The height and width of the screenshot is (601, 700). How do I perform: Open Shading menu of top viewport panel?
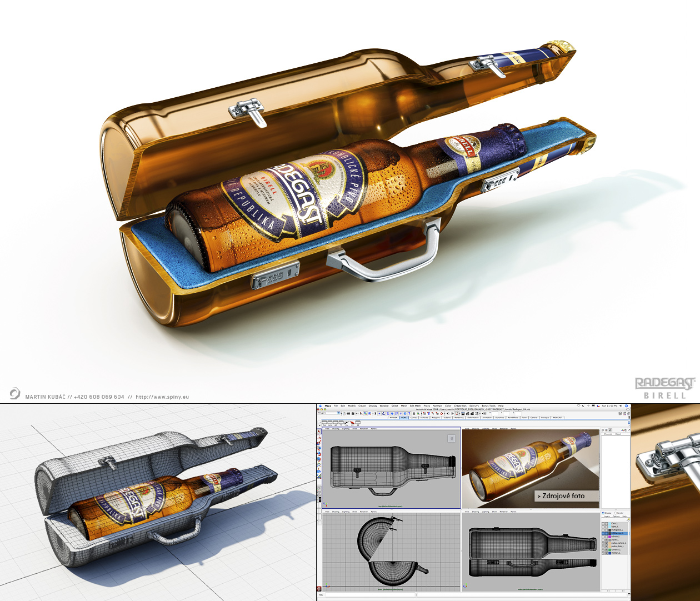point(336,429)
